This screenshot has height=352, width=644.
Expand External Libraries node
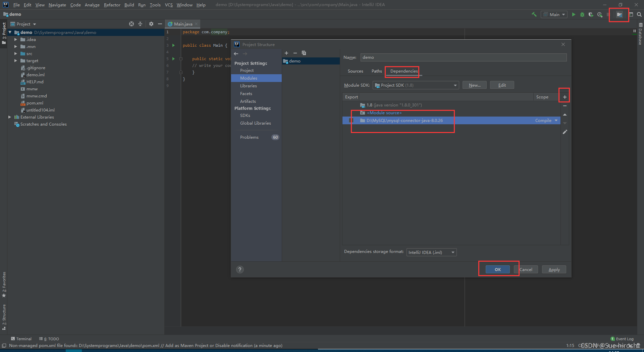(10, 117)
